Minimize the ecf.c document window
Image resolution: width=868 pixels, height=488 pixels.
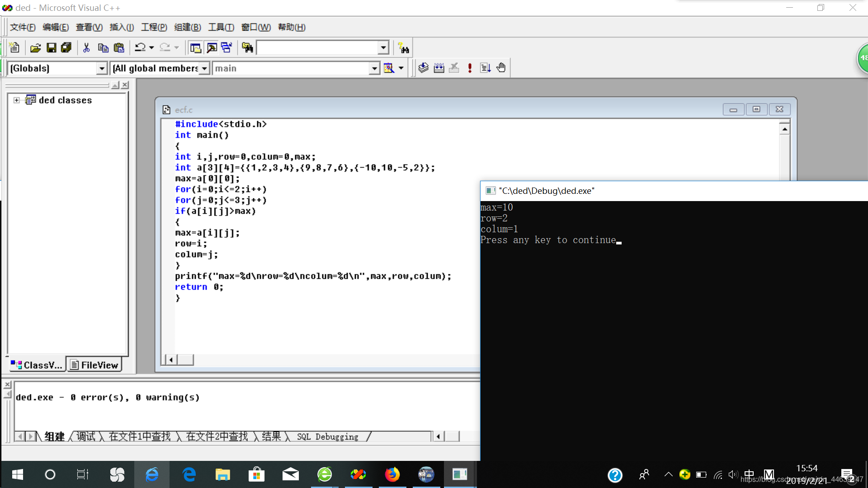(x=733, y=109)
